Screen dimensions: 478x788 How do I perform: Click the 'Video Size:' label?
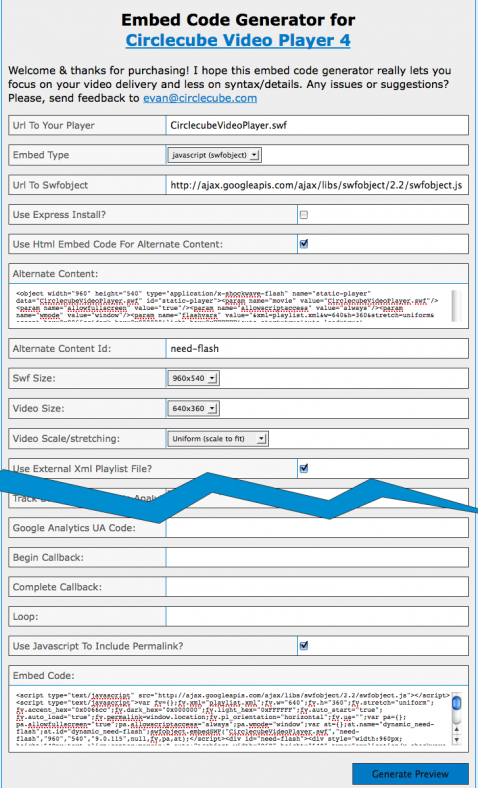point(39,409)
